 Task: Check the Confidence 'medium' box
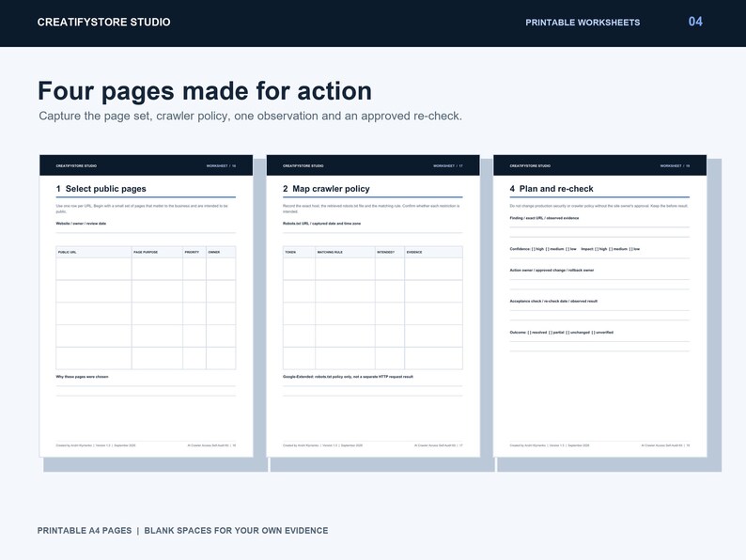pos(548,249)
